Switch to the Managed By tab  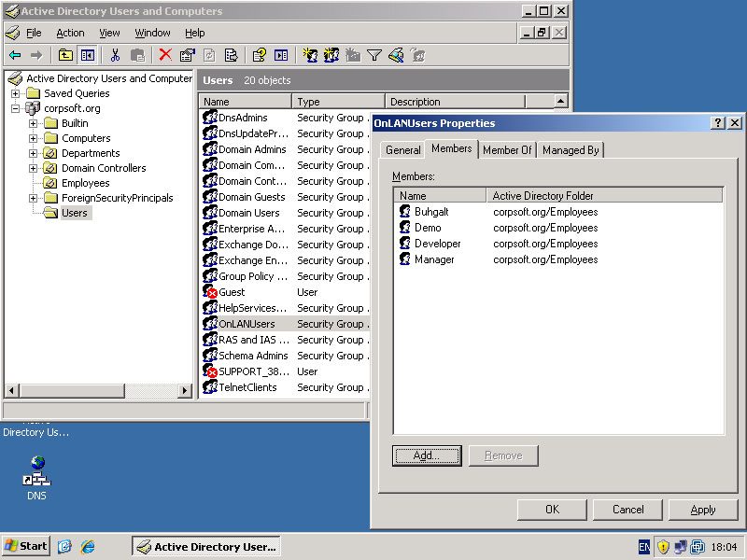570,150
